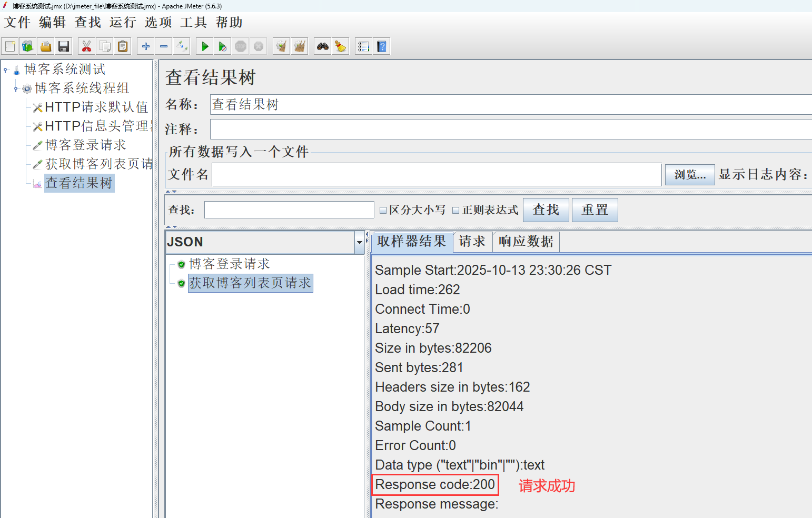The image size is (812, 518).
Task: Save the test plan with floppy icon
Action: [64, 46]
